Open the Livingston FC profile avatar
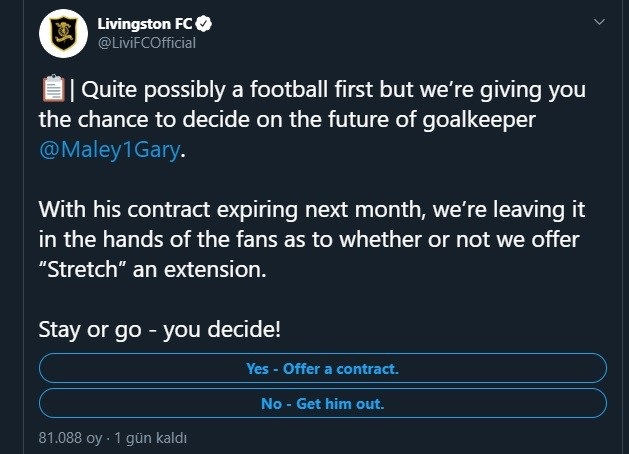The width and height of the screenshot is (629, 454). (63, 33)
